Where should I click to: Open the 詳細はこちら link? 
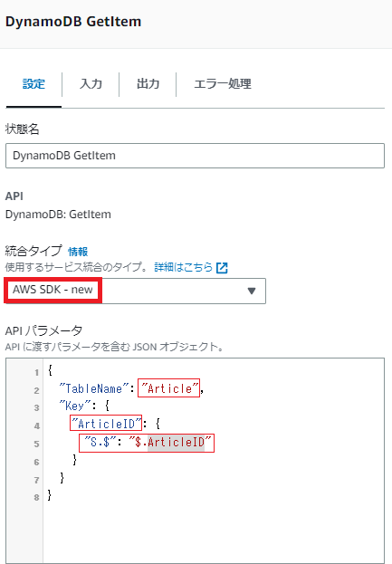[184, 267]
